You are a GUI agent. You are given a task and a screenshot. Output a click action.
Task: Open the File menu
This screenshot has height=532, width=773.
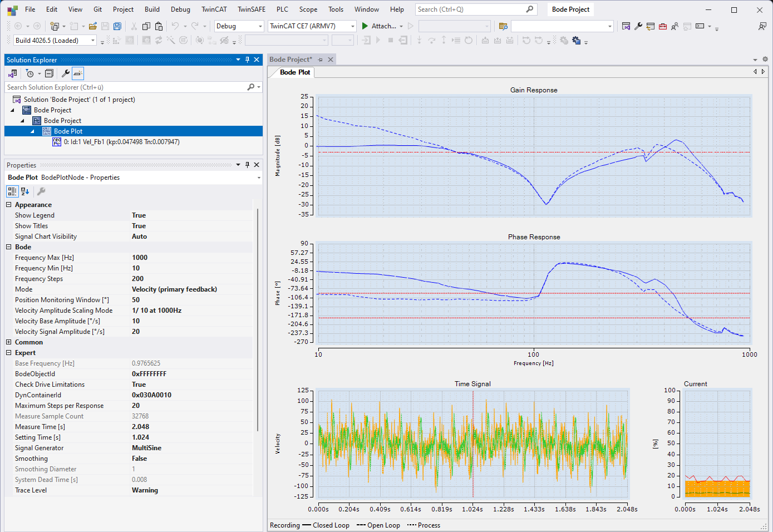(x=30, y=9)
